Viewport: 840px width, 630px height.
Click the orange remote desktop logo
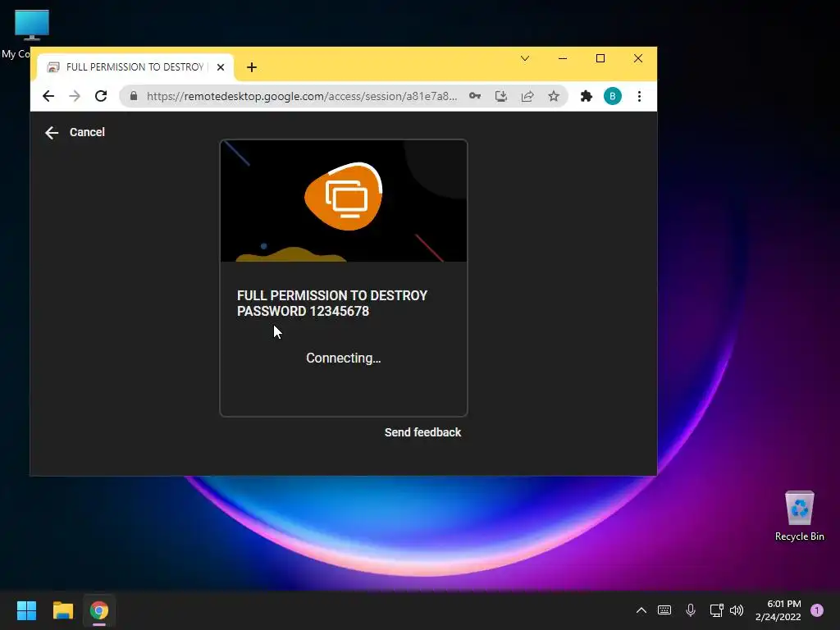(x=344, y=196)
